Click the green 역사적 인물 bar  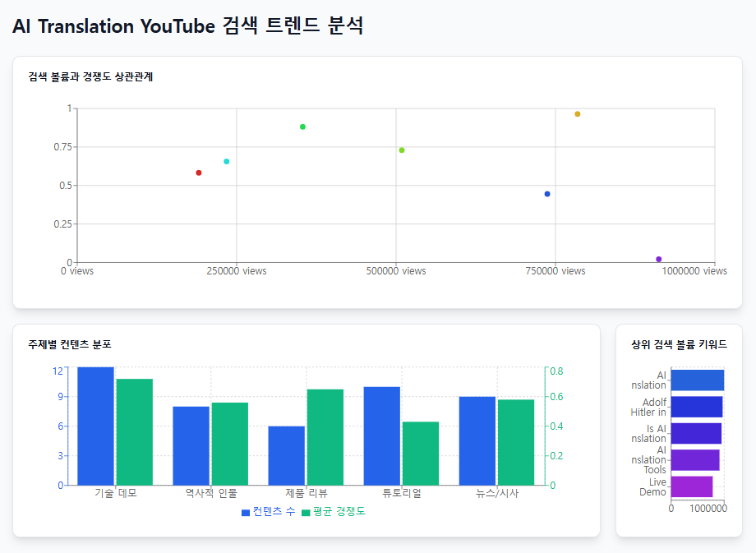(230, 444)
